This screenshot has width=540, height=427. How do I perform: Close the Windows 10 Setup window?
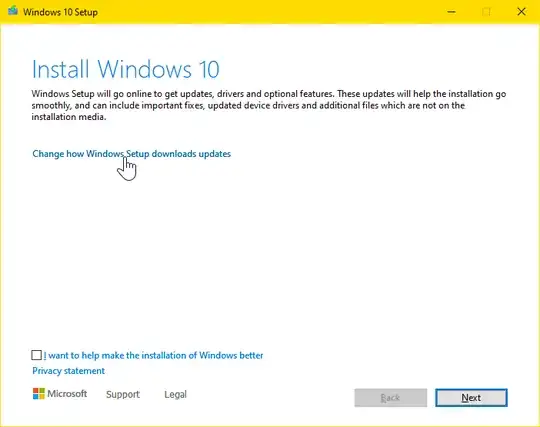[521, 12]
